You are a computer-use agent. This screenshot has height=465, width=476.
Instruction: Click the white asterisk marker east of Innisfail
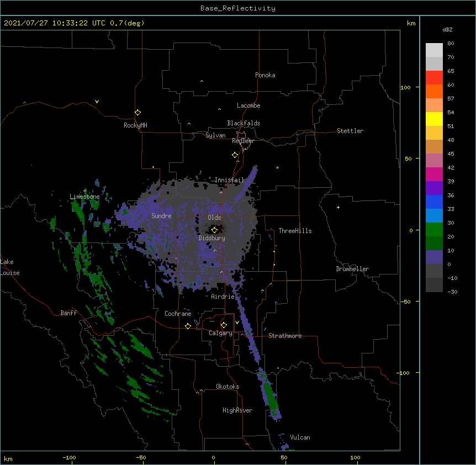click(277, 167)
